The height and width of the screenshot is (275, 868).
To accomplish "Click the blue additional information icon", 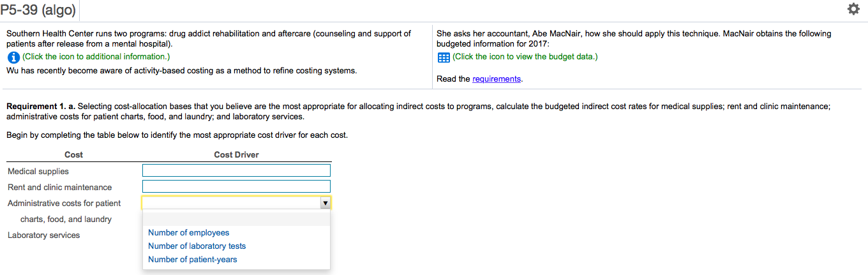I will [x=13, y=57].
